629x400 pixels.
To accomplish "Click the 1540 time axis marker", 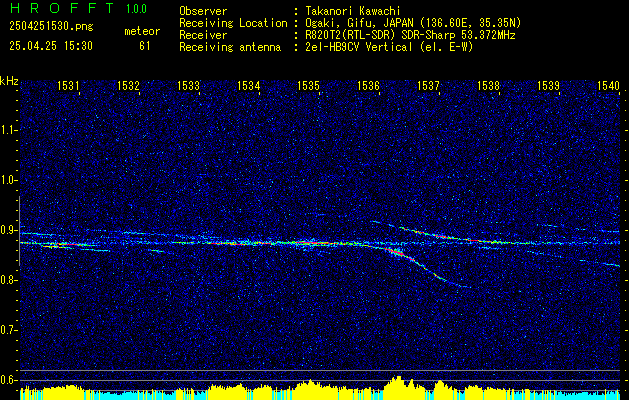I will [608, 85].
